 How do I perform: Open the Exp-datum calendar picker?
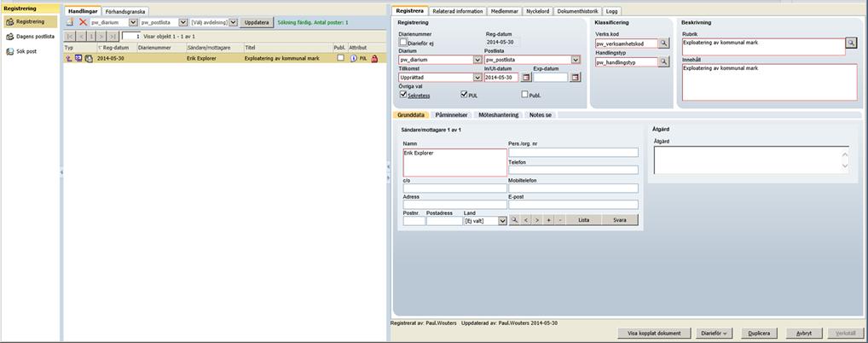click(x=576, y=78)
